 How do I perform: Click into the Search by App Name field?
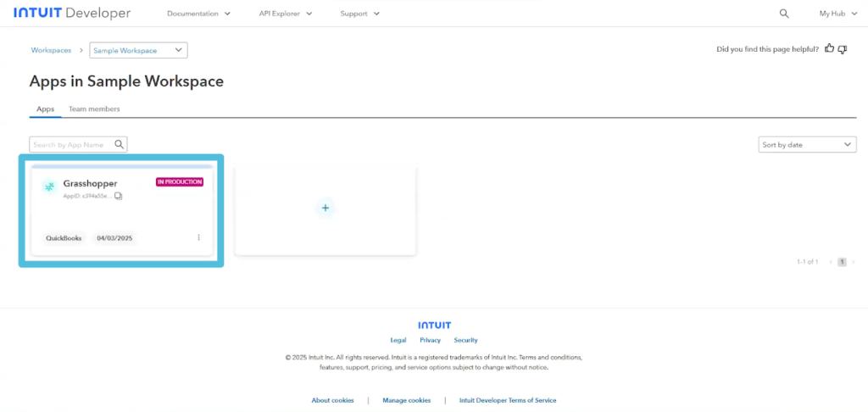[x=71, y=145]
